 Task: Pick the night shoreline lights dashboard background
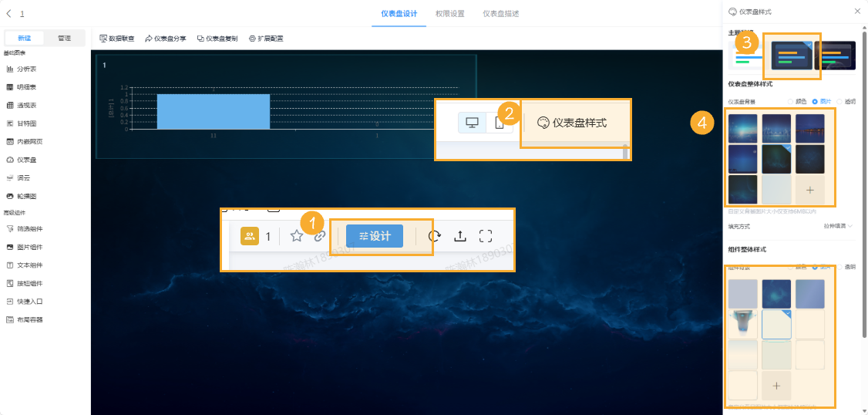click(x=810, y=129)
